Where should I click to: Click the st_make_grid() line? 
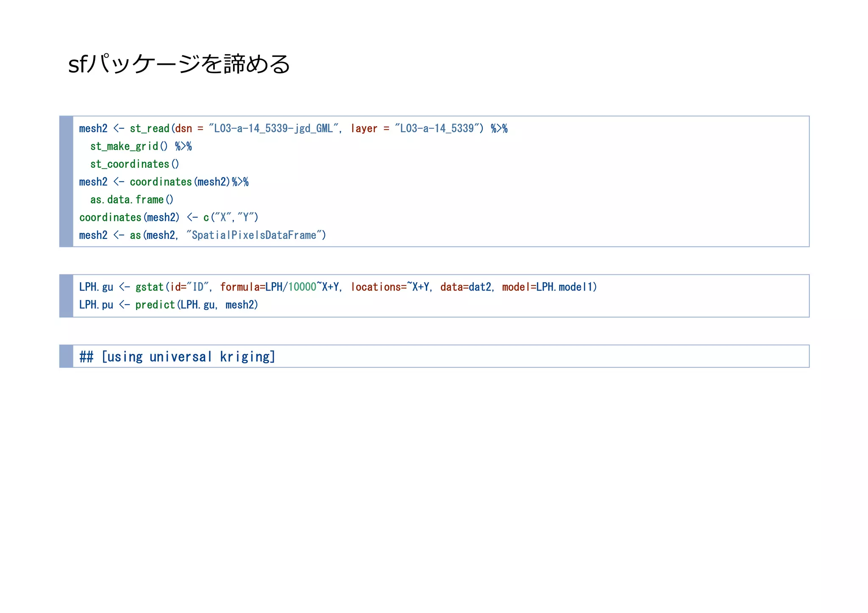coord(141,146)
